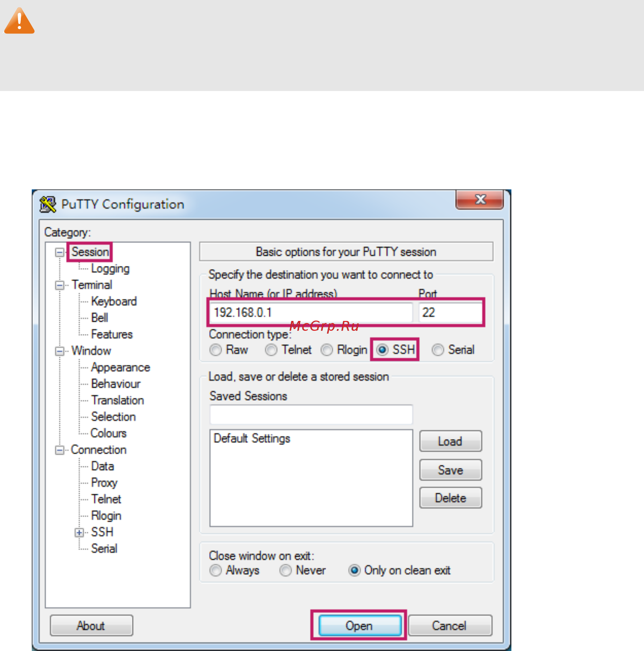644x651 pixels.
Task: Open the Serial category in tree
Action: pyautogui.click(x=104, y=549)
